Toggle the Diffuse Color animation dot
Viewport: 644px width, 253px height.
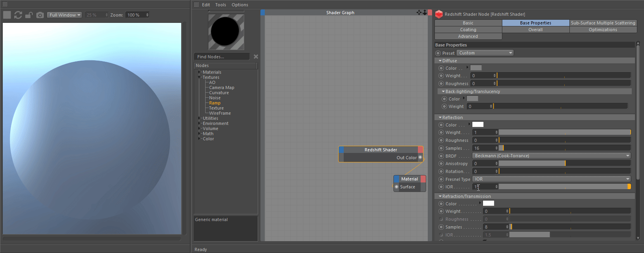click(x=441, y=68)
